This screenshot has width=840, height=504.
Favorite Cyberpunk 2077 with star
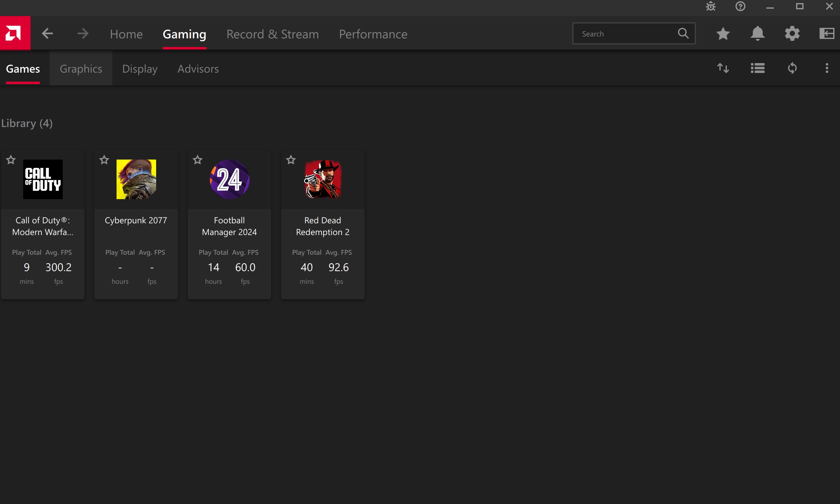(104, 160)
